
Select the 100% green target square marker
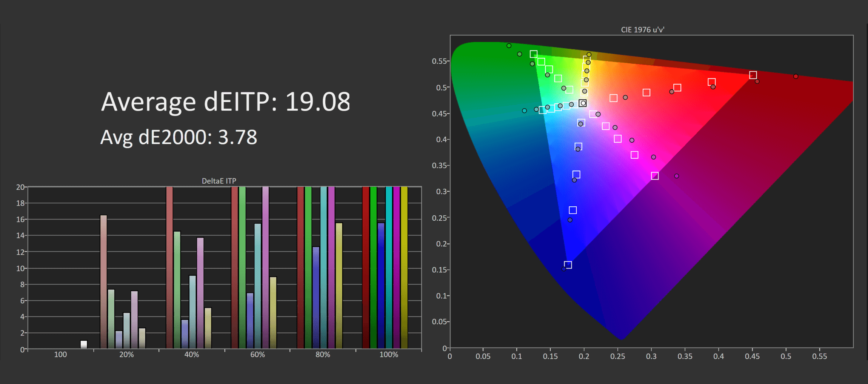coord(533,54)
